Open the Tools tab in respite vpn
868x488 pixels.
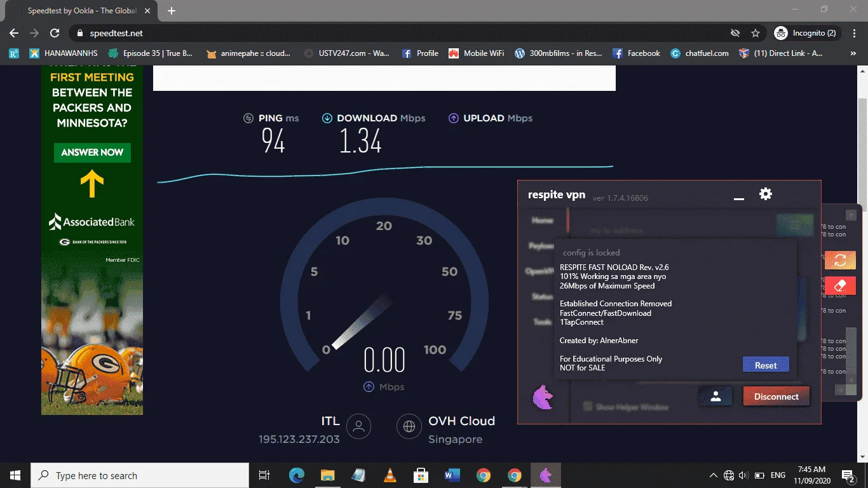[x=542, y=322]
